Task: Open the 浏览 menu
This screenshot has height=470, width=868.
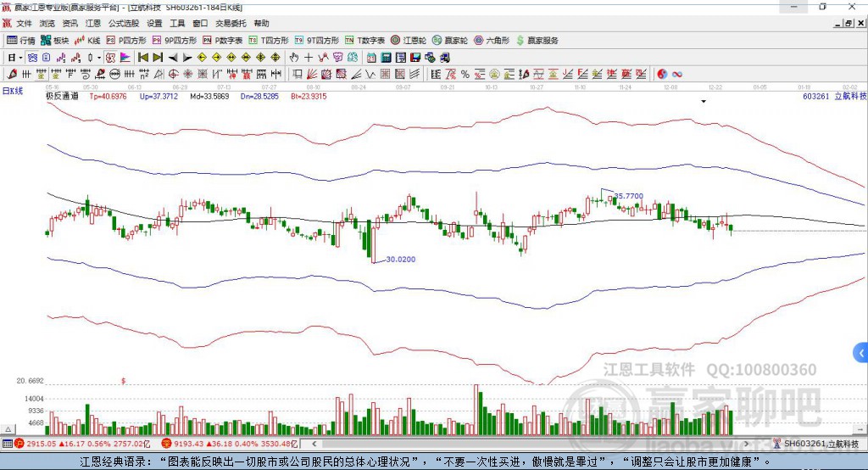Action: click(x=47, y=23)
